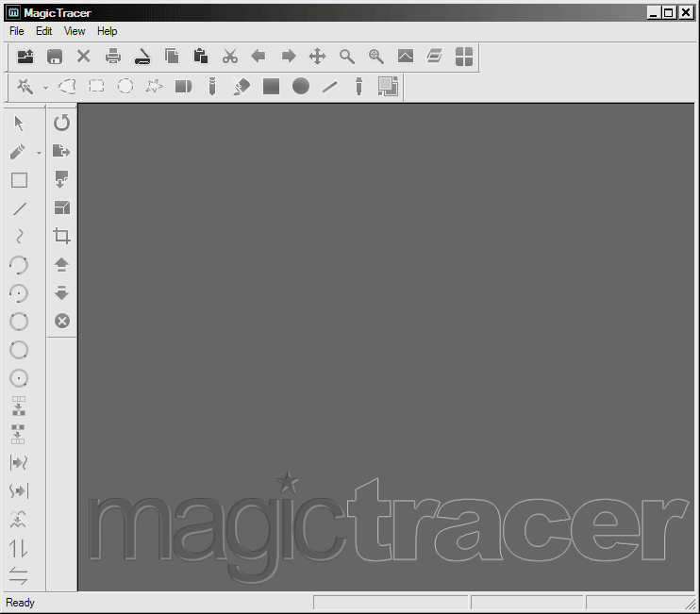
Task: Click the Open file folder icon
Action: (25, 57)
